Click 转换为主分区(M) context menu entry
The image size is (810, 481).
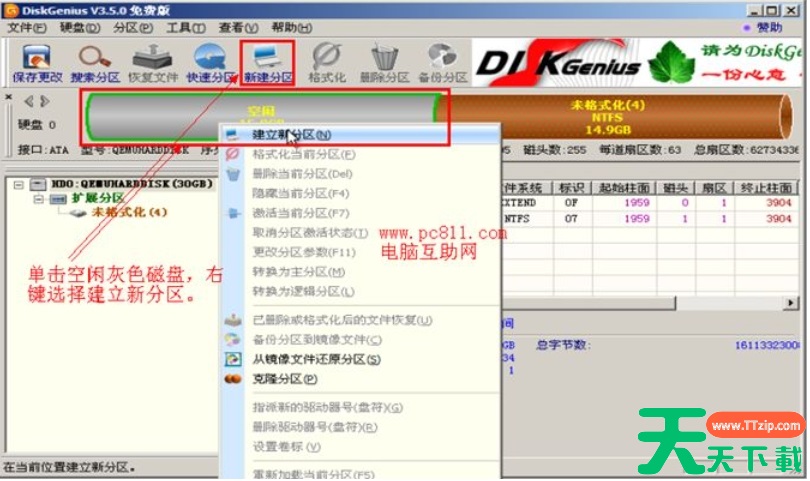click(360, 272)
